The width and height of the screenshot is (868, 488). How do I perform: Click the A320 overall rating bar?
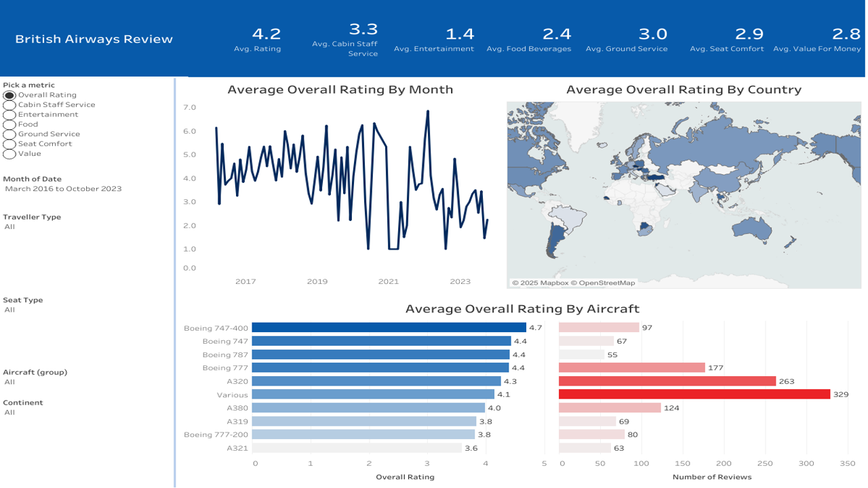pos(376,381)
